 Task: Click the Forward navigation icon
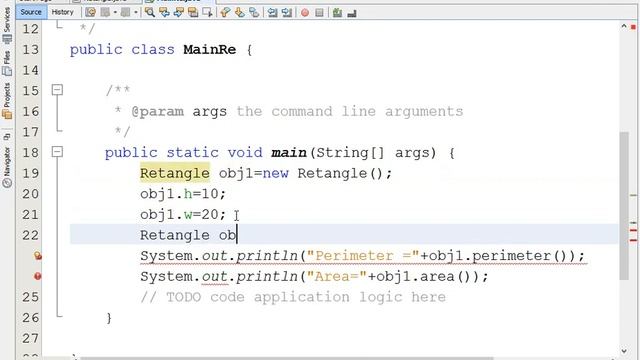tap(125, 12)
